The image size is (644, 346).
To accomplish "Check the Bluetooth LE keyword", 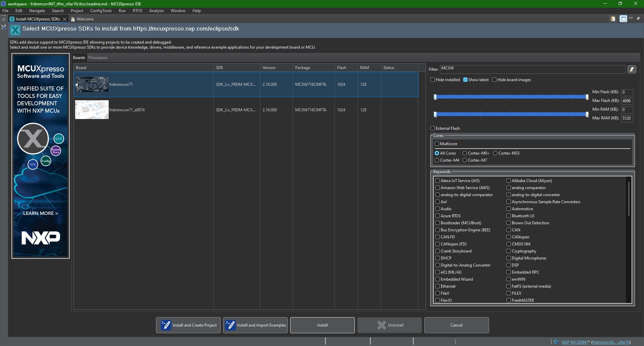I will click(508, 216).
